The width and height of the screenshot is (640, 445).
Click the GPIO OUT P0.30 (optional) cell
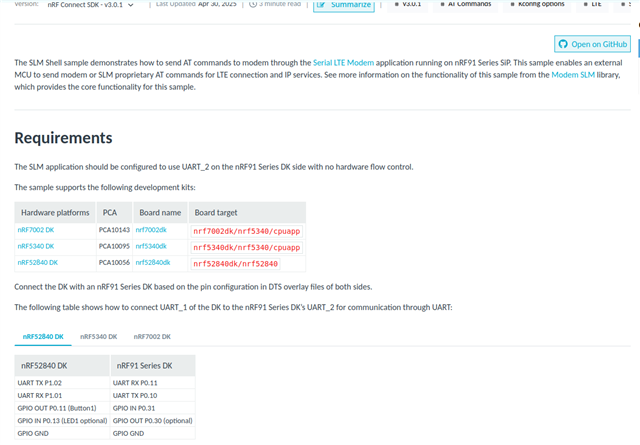click(153, 421)
